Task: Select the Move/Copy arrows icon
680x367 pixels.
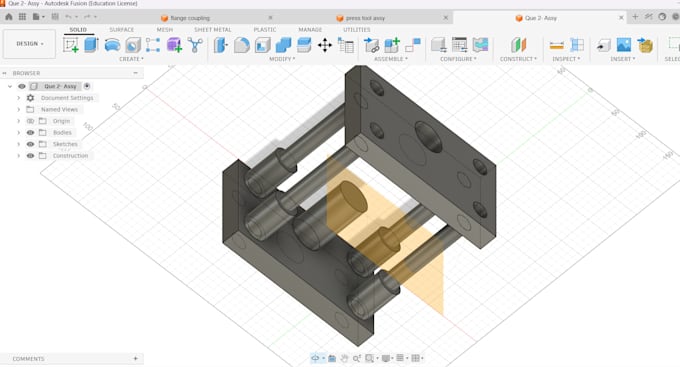Action: point(325,45)
